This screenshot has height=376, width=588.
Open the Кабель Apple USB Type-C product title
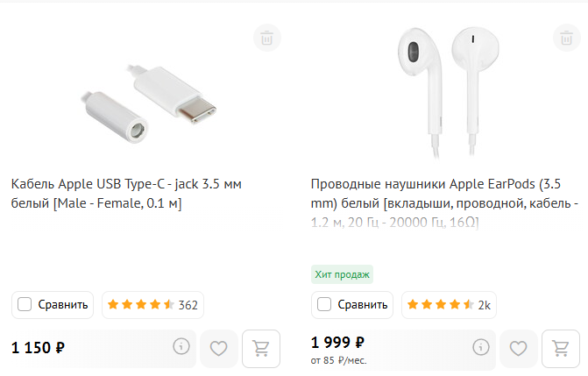pos(125,194)
